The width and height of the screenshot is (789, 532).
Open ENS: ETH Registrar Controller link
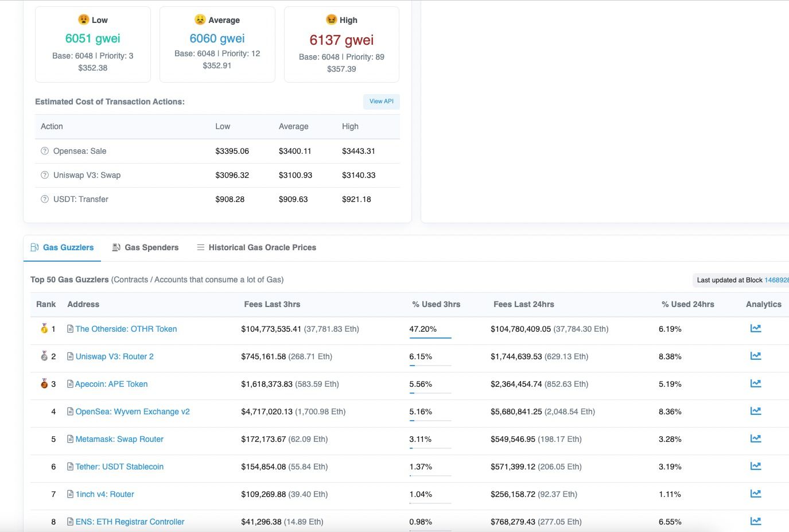click(130, 522)
